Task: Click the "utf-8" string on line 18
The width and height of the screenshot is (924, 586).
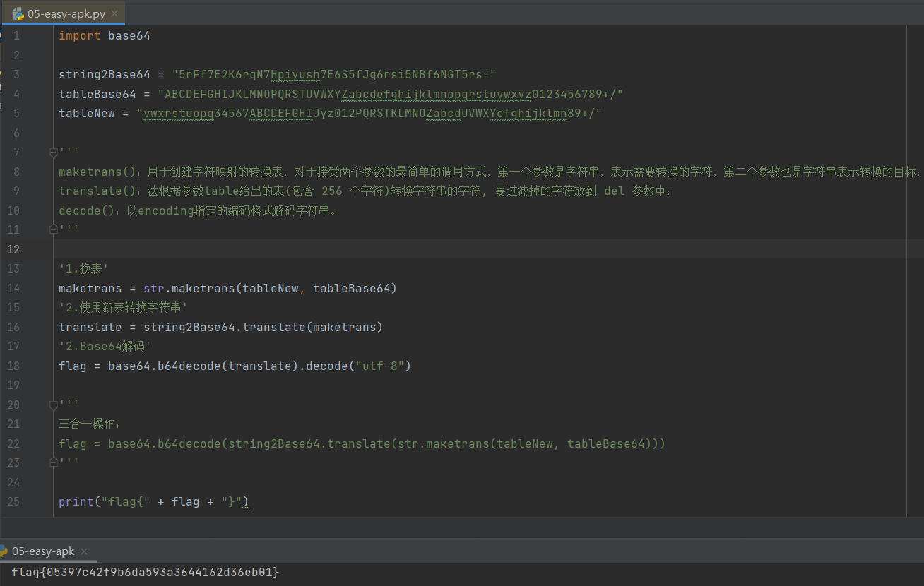Action: pyautogui.click(x=380, y=366)
